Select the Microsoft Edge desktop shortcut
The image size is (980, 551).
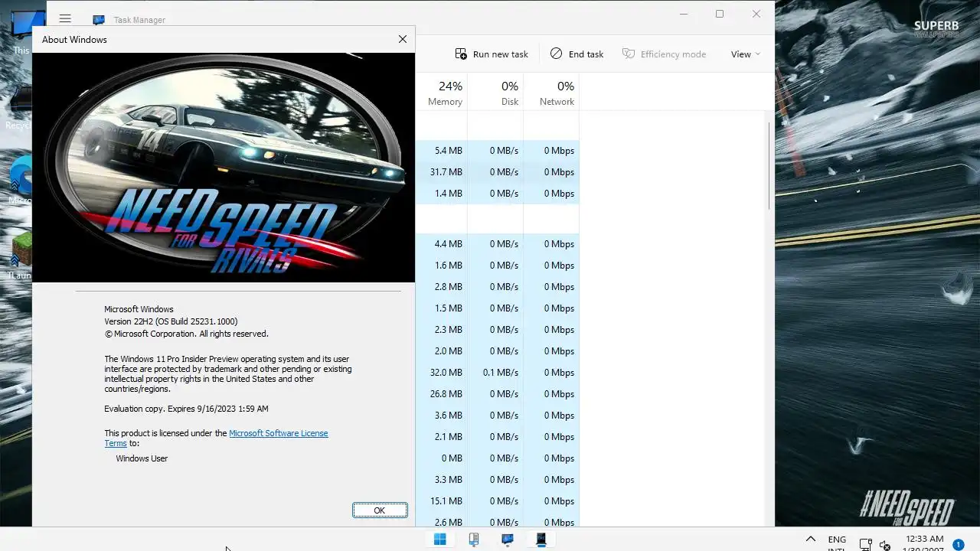coord(21,181)
